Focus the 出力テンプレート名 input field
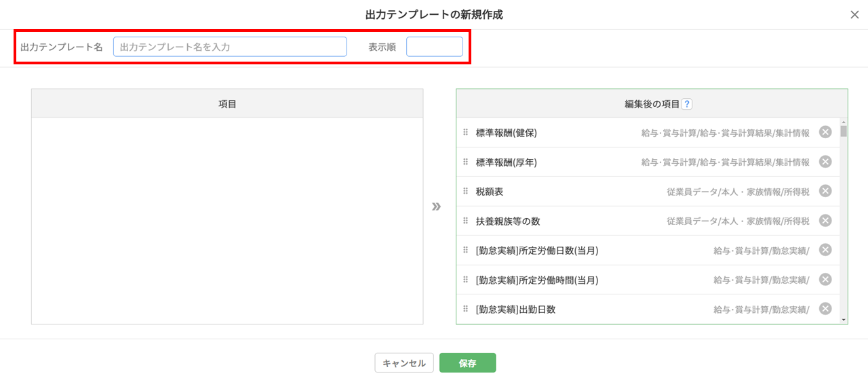 click(x=230, y=47)
